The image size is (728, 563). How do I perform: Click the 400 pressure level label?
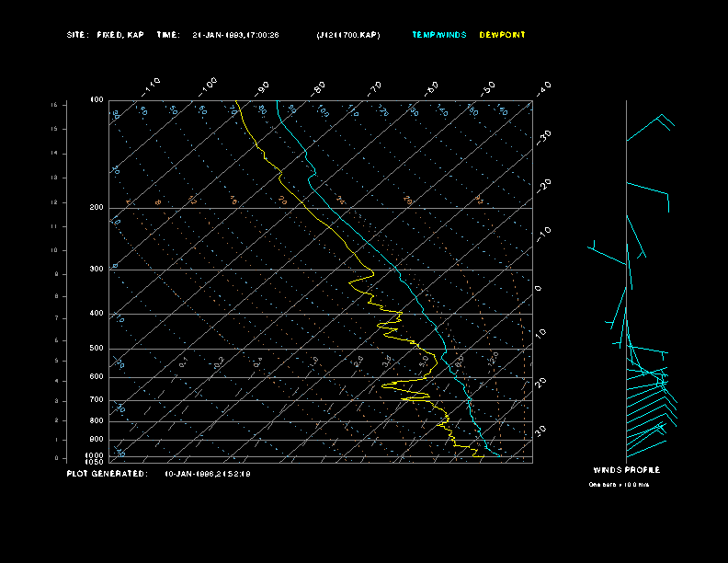[x=97, y=313]
